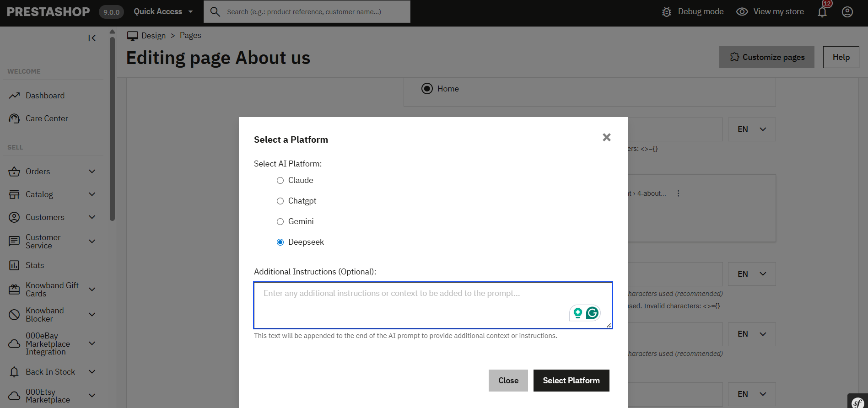Select the Claude radio option

click(x=280, y=181)
